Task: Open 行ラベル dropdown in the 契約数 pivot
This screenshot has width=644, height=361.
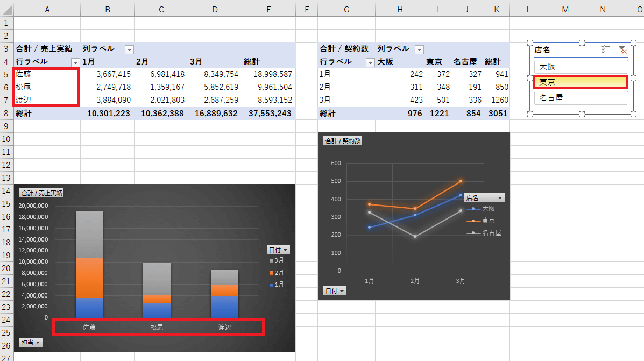Action: point(370,62)
